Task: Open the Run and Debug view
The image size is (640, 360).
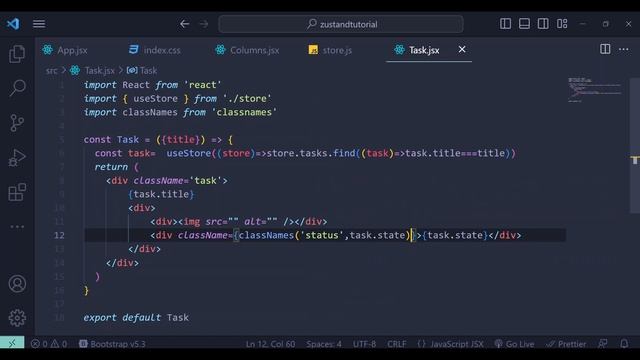Action: tap(17, 158)
